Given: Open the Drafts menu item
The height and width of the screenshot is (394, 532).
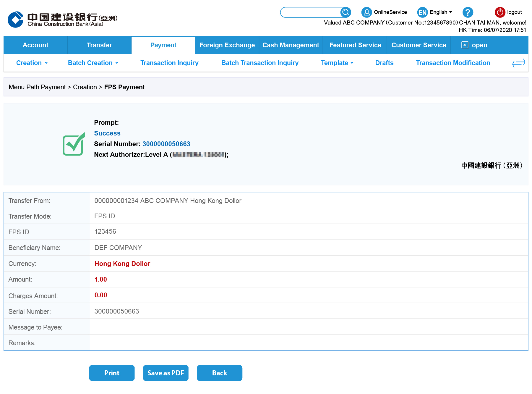Looking at the screenshot, I should (384, 63).
